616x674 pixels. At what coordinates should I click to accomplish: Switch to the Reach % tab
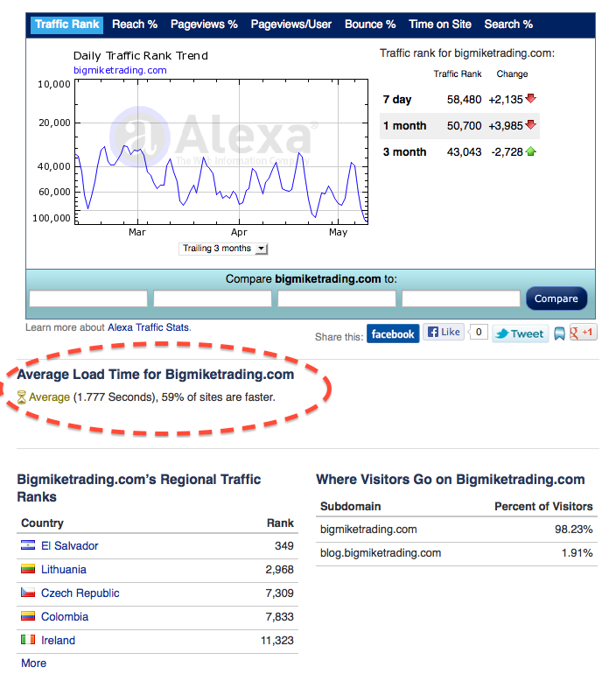pos(135,25)
